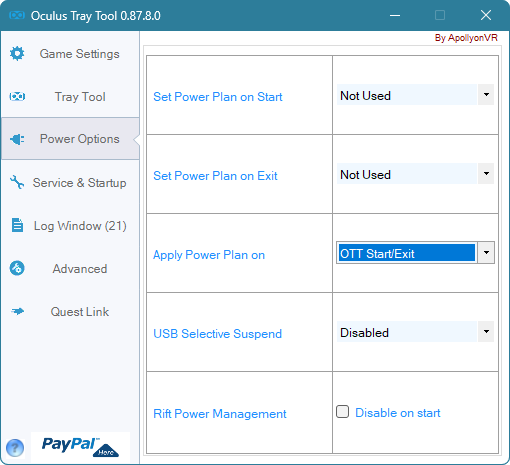Click USB Selective Suspend label
Image resolution: width=510 pixels, height=465 pixels.
click(217, 334)
